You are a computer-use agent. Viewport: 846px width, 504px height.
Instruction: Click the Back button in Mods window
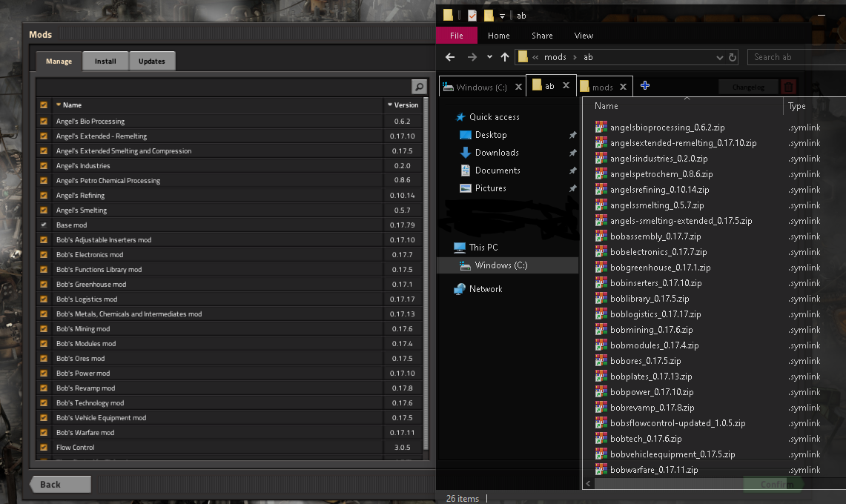pyautogui.click(x=60, y=484)
